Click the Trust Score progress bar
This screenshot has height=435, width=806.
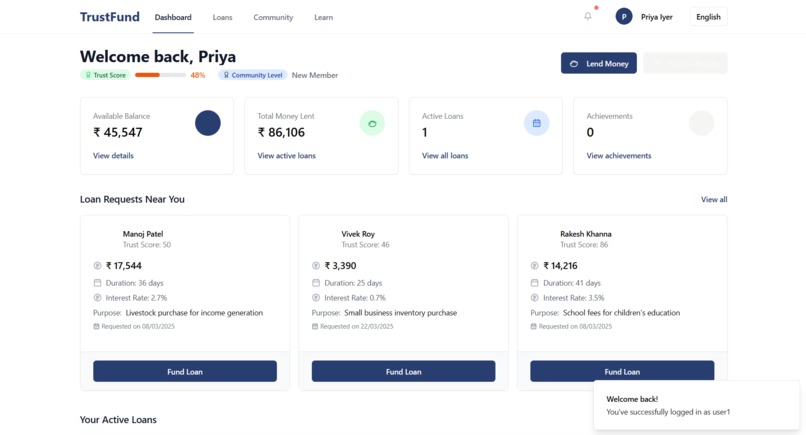pos(160,75)
